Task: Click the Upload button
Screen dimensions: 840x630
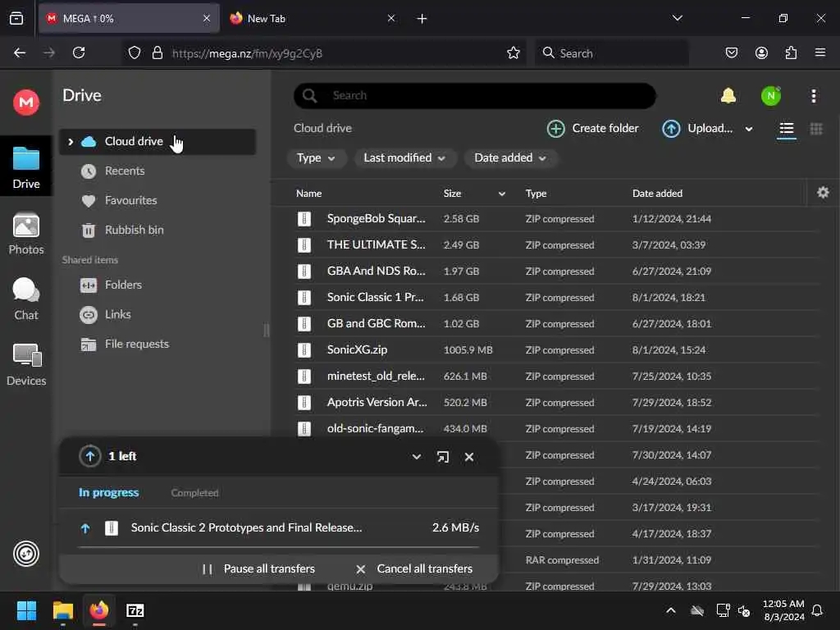Action: (x=698, y=129)
